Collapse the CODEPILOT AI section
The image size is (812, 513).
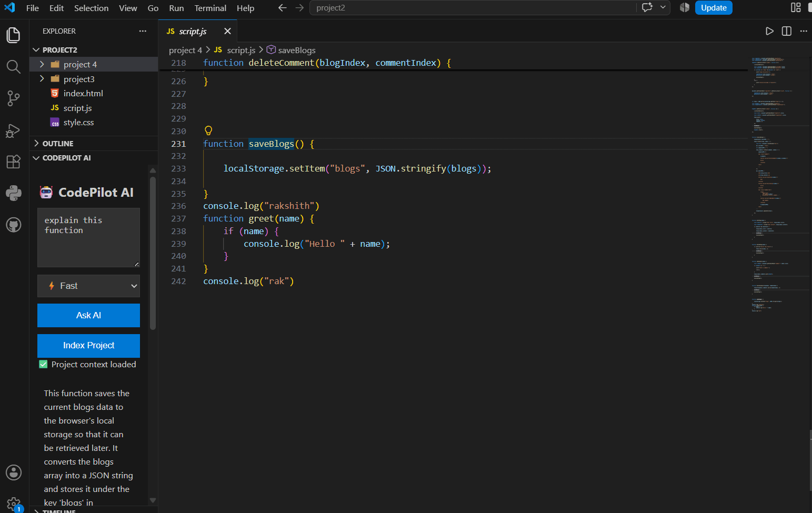(x=94, y=158)
